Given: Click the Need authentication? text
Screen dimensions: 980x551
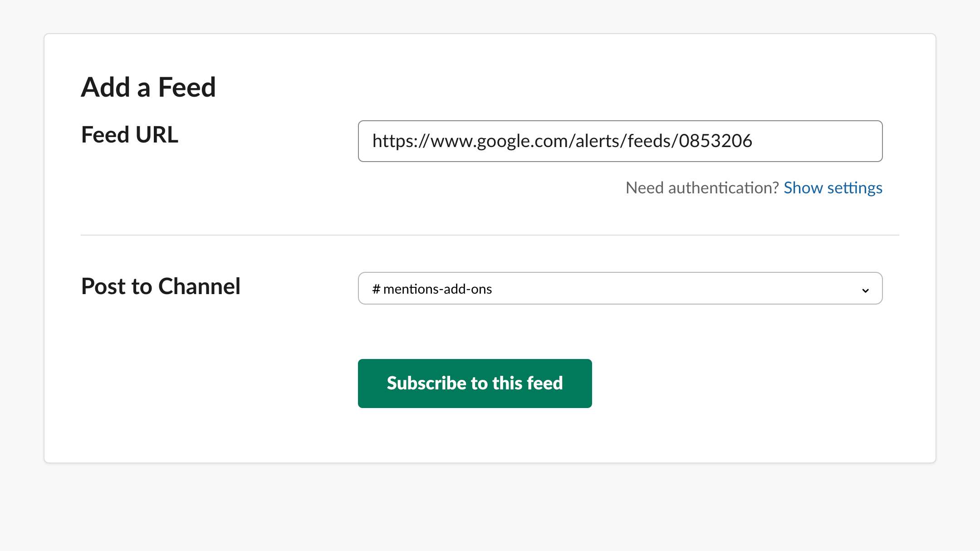Looking at the screenshot, I should click(702, 188).
